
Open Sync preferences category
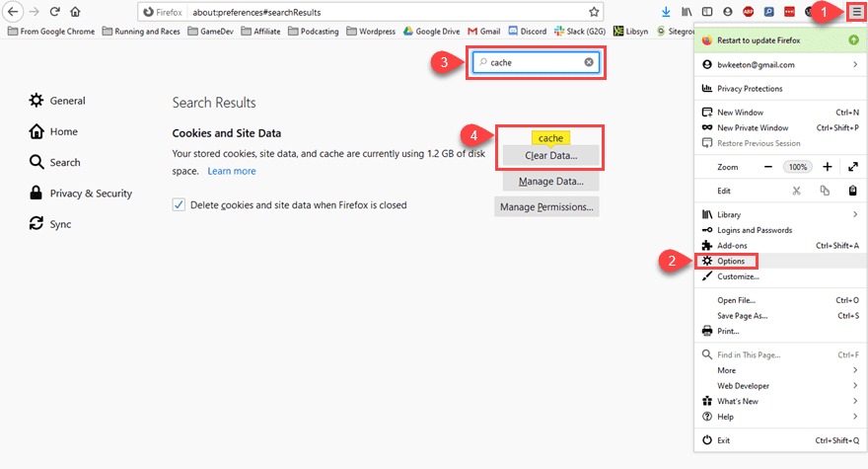[50, 224]
